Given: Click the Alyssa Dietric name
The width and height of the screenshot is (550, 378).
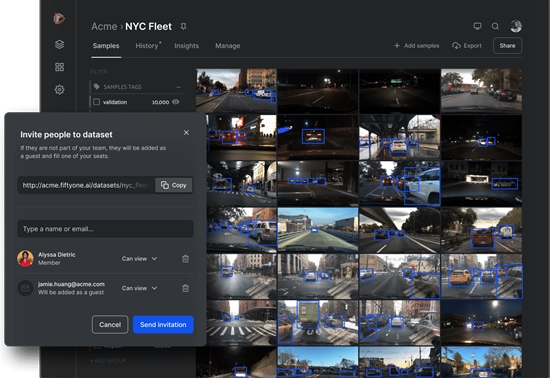Looking at the screenshot, I should tap(56, 255).
